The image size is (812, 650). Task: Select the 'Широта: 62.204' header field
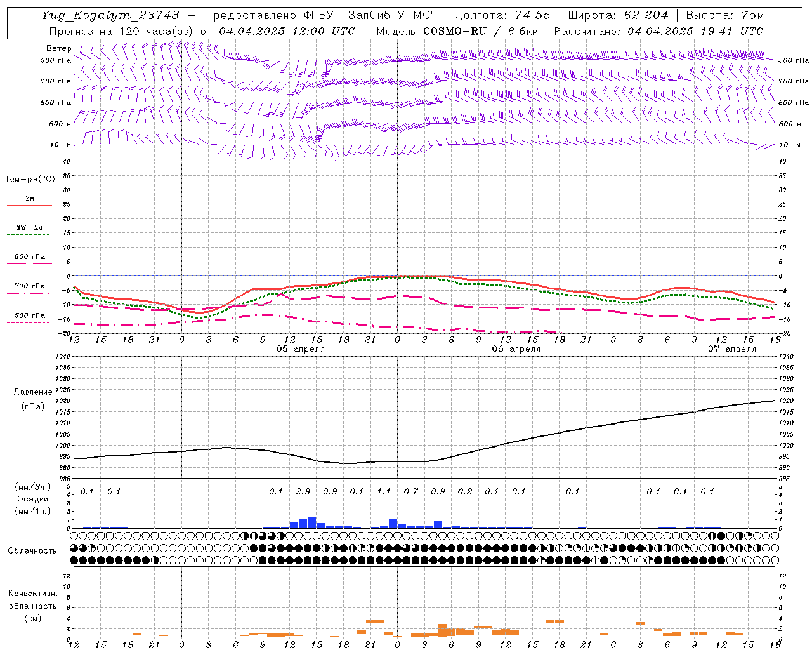[x=618, y=15]
